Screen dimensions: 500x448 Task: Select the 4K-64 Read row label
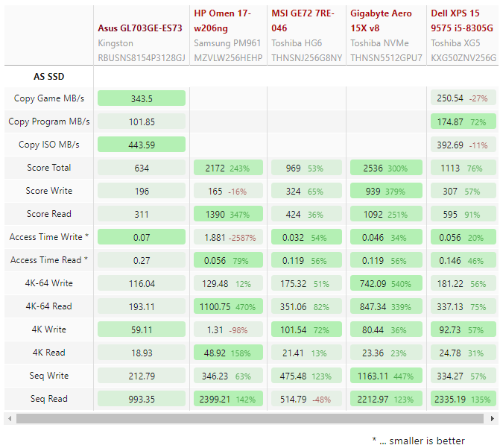point(48,306)
